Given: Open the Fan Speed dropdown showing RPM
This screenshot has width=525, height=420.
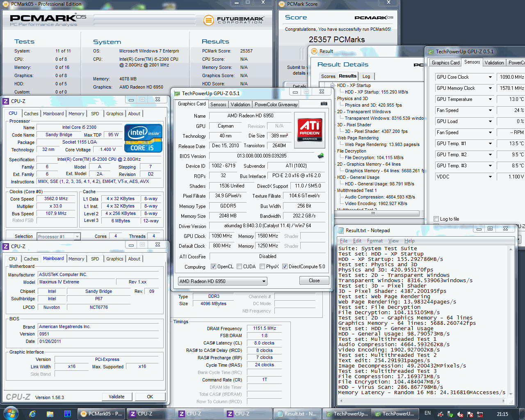Looking at the screenshot, I should coord(490,132).
